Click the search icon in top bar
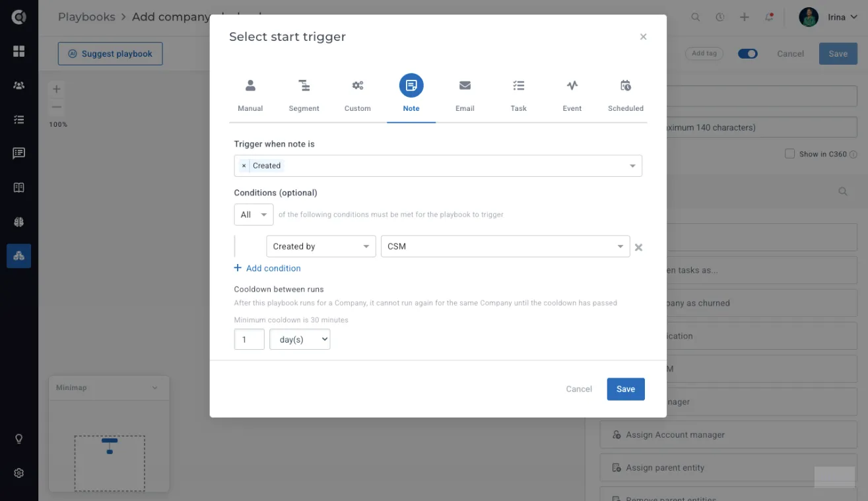868x501 pixels. coord(696,17)
